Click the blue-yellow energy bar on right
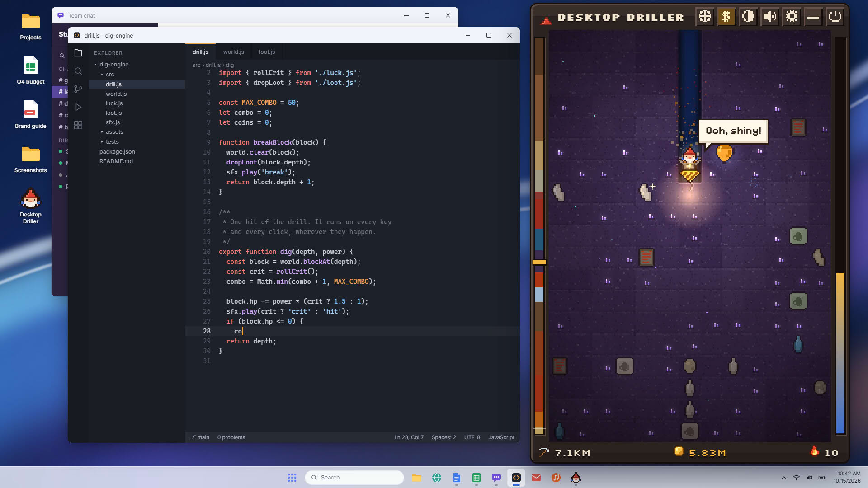The width and height of the screenshot is (868, 488). [840, 353]
